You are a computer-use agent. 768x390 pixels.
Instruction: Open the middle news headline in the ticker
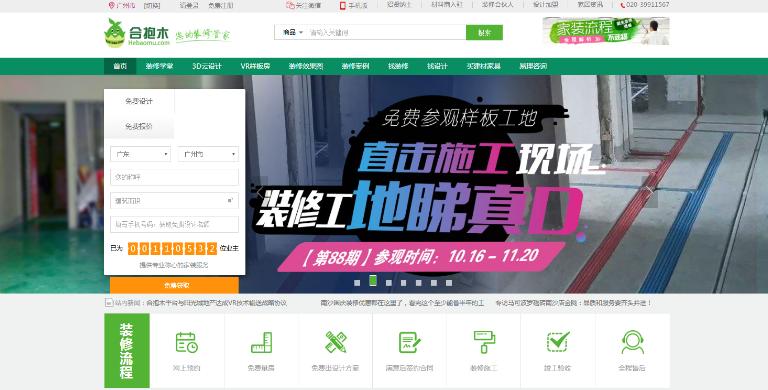(x=402, y=303)
